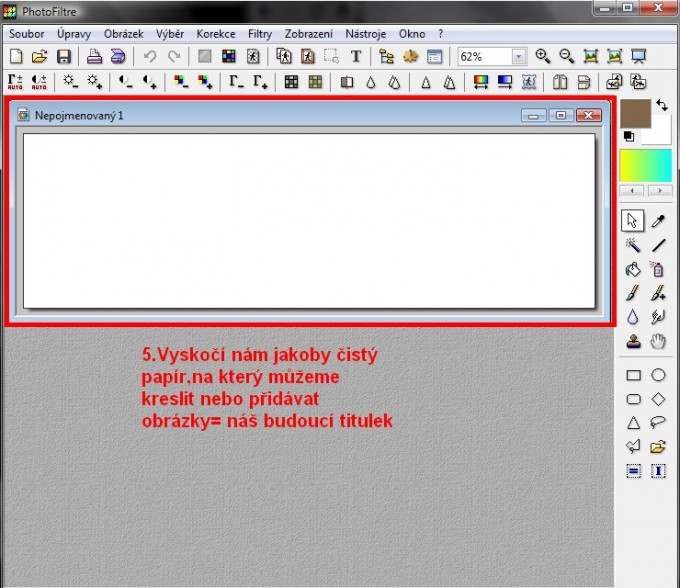
Task: Open the Zobrazení menu
Action: coord(309,34)
